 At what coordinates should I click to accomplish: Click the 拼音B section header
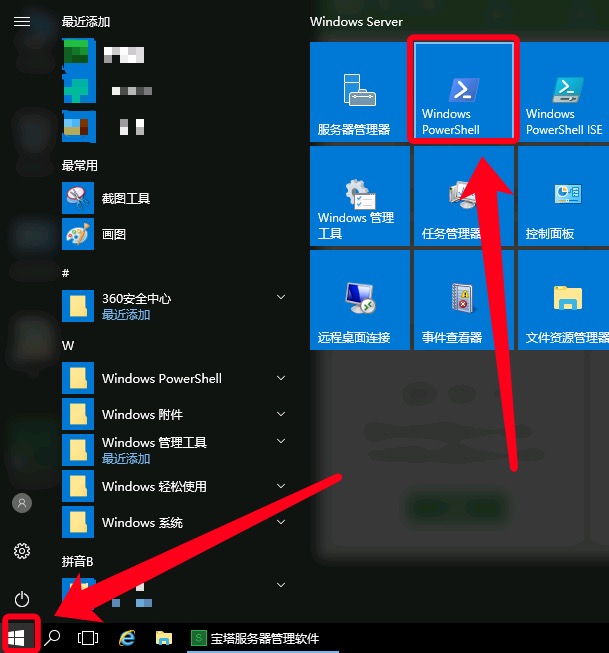[77, 561]
